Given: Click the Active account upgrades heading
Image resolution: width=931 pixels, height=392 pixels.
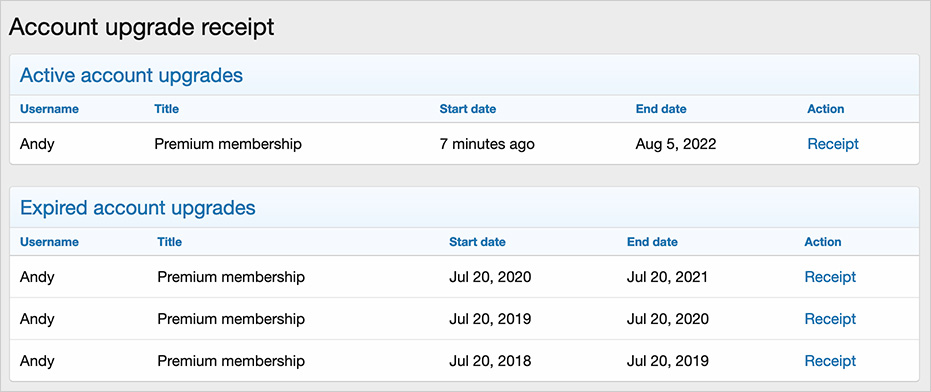Looking at the screenshot, I should click(131, 75).
